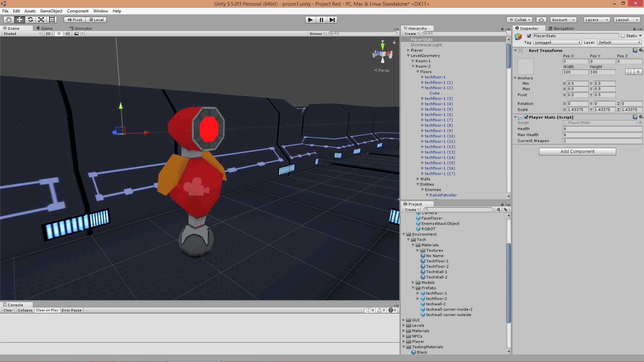Open the Layout dropdown
644x362 pixels.
627,20
